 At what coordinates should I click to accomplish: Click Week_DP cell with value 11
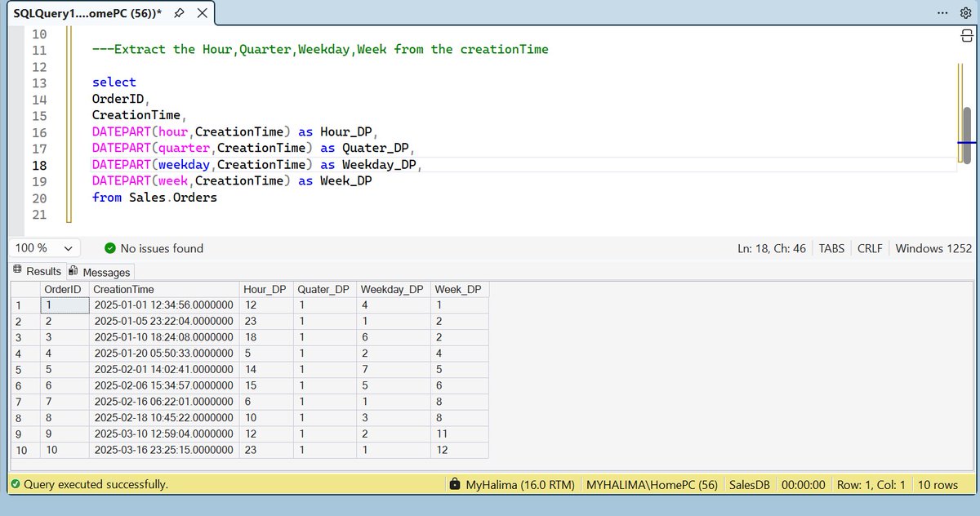459,434
